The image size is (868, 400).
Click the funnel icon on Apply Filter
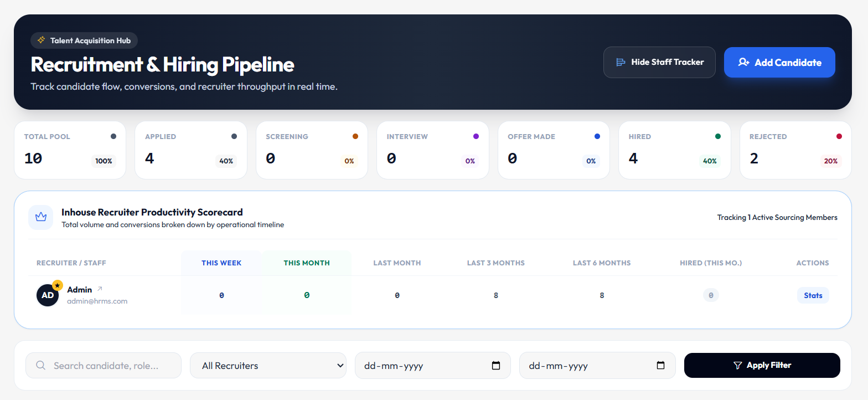(737, 366)
